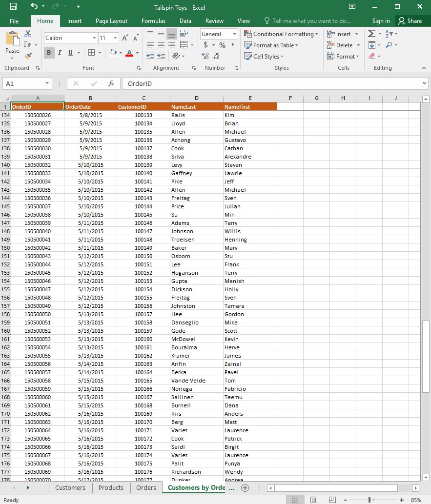
Task: Open the font size dropdown
Action: tap(116, 38)
